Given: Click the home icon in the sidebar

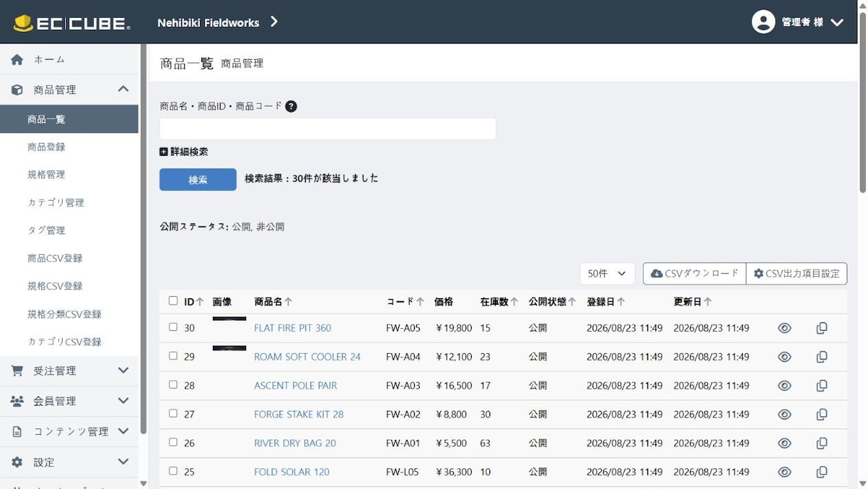Looking at the screenshot, I should pos(17,60).
